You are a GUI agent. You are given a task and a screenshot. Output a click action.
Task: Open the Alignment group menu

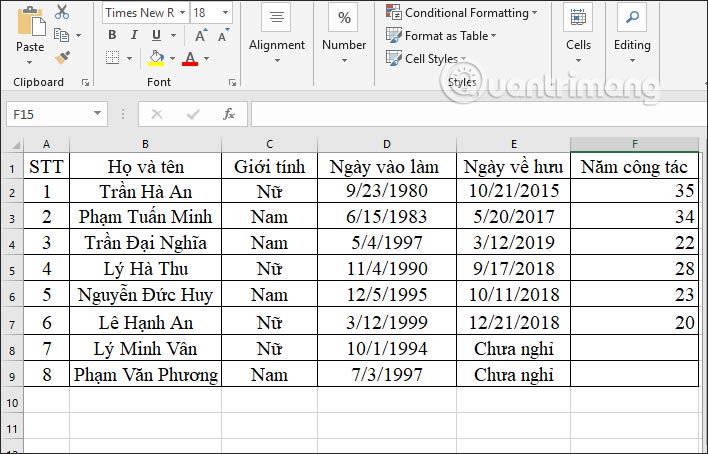[277, 34]
